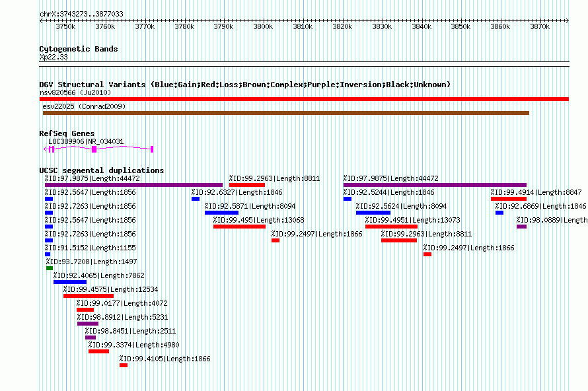Screen dimensions: 588x391
Task: Click the chrX:3743273..3877033 region label
Action: click(x=81, y=14)
